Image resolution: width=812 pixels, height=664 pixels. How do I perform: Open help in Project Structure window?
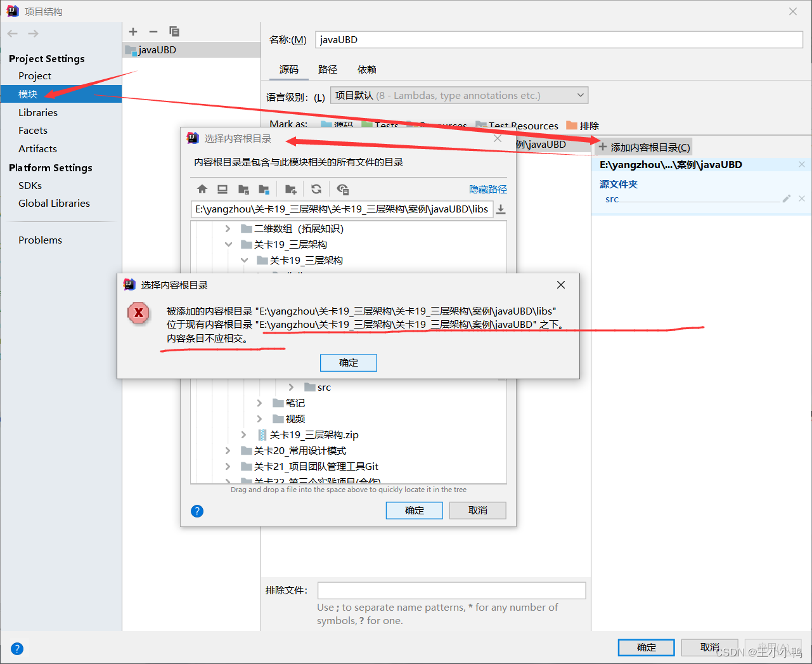17,649
